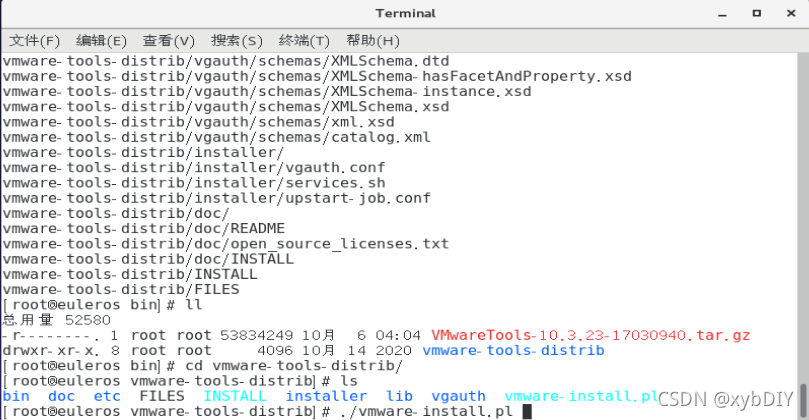The width and height of the screenshot is (809, 420).
Task: Click the XMLSchema.dtd path line
Action: pyautogui.click(x=226, y=61)
